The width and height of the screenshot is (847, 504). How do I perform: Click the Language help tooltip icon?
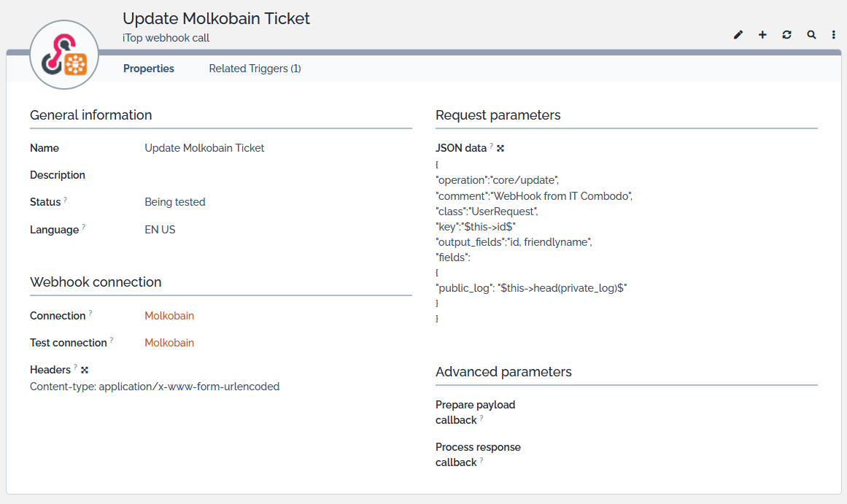pos(83,228)
